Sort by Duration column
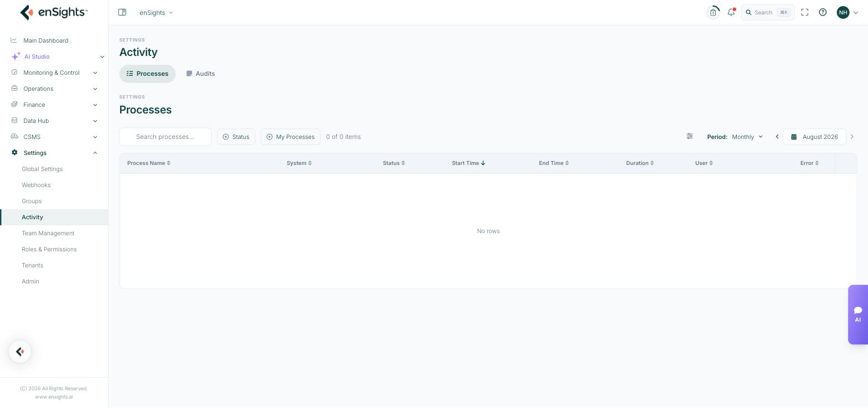The image size is (868, 408). click(640, 163)
